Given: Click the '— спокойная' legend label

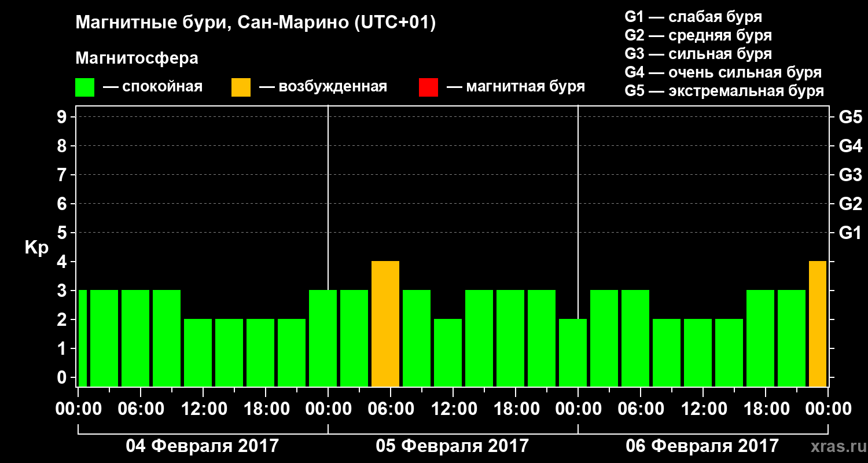Looking at the screenshot, I should pyautogui.click(x=153, y=87).
